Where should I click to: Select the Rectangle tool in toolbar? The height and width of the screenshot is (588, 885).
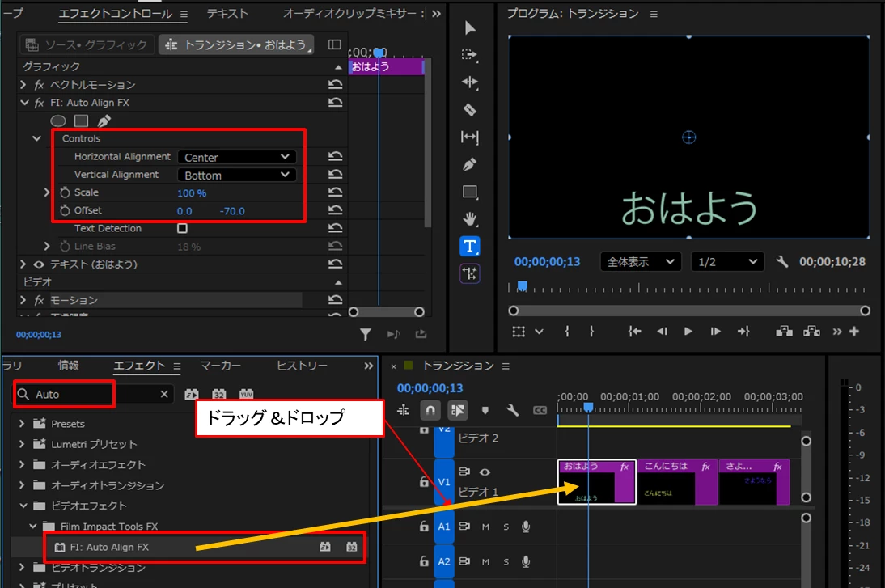coord(469,192)
